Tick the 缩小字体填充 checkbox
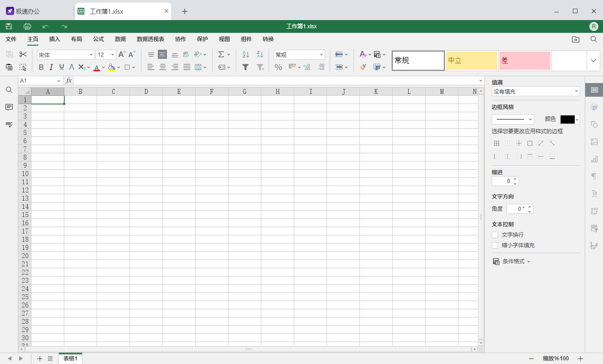 [x=495, y=245]
